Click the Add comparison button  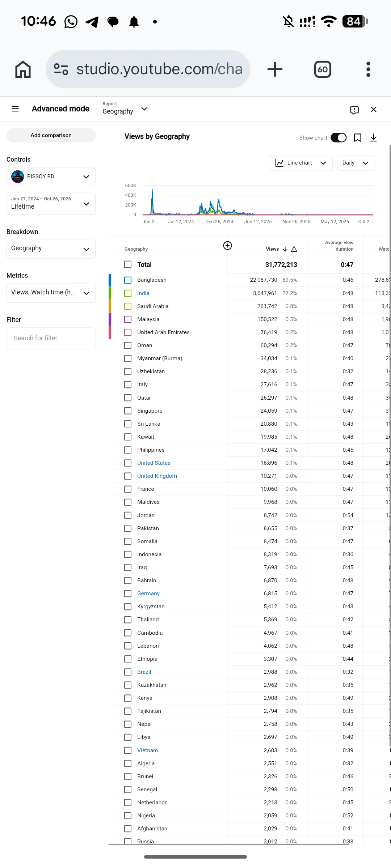point(51,135)
